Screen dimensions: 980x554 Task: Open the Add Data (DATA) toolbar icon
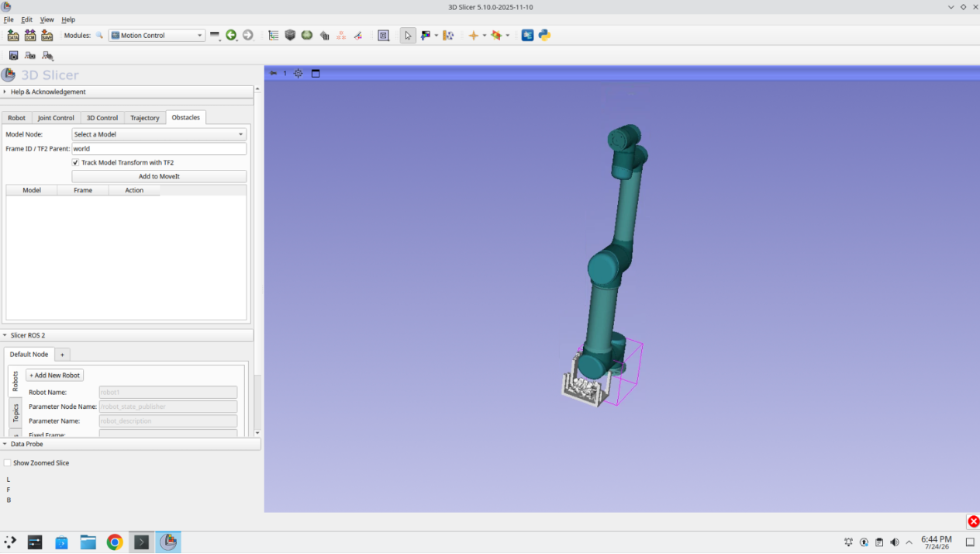point(13,36)
